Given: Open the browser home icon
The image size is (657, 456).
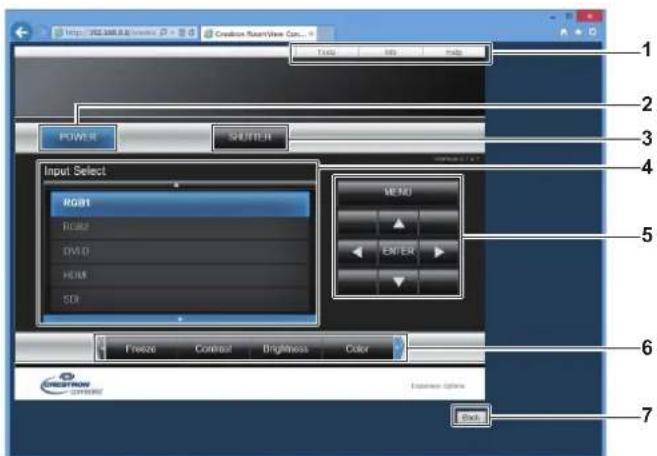Looking at the screenshot, I should (x=564, y=32).
